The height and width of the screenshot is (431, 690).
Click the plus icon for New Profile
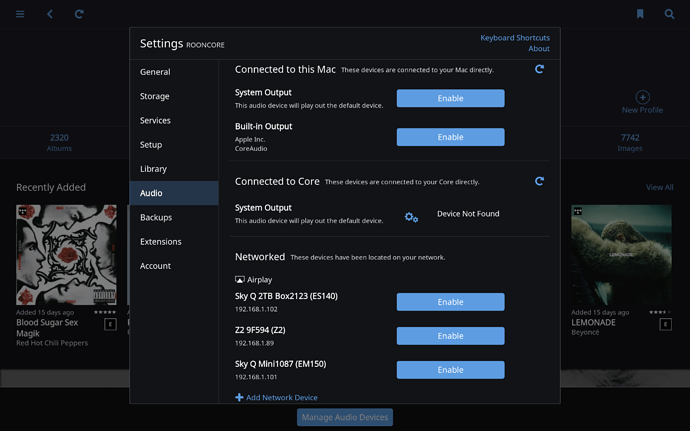pyautogui.click(x=642, y=97)
